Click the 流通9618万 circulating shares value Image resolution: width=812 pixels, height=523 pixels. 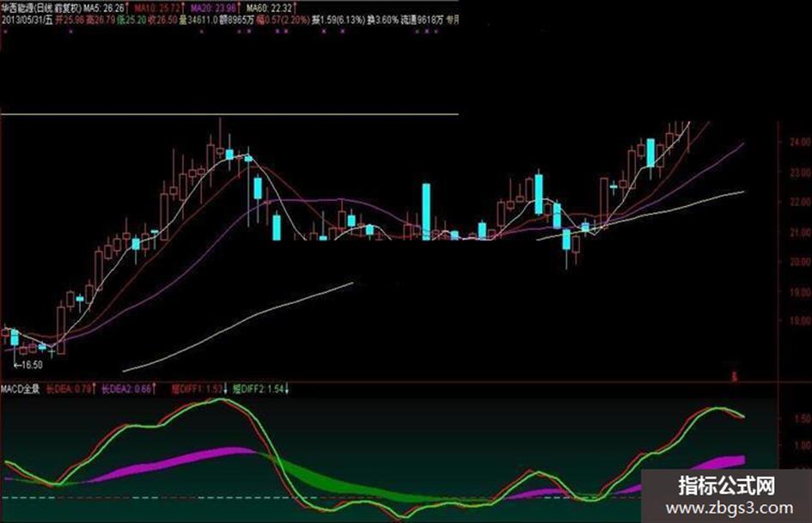coord(423,21)
